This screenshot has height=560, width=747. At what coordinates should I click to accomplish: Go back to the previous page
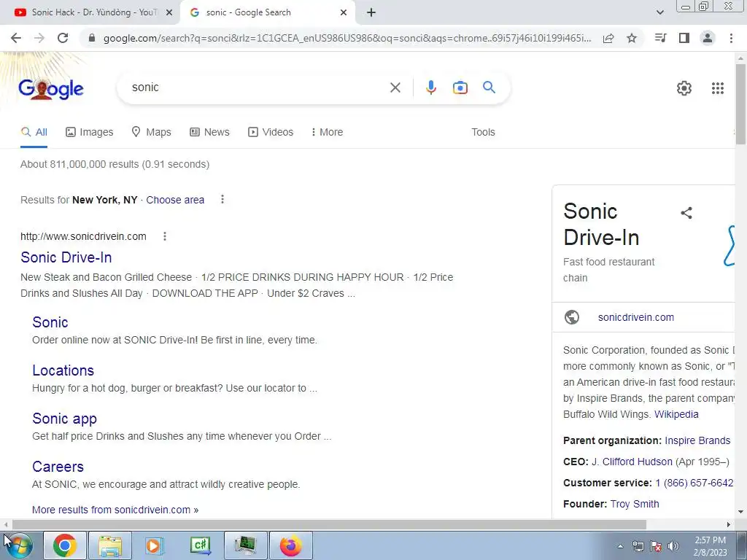tap(16, 38)
